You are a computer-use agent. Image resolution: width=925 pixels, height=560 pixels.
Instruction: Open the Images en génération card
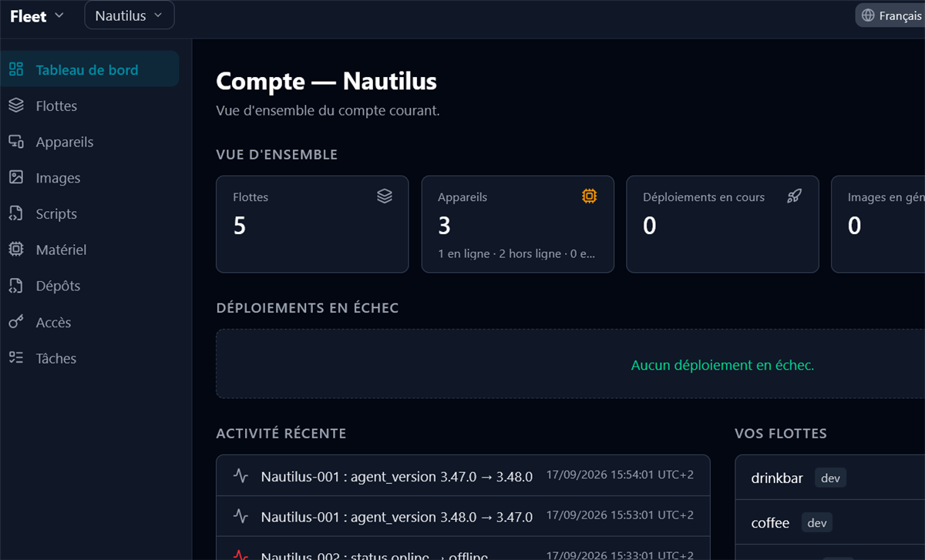(878, 224)
